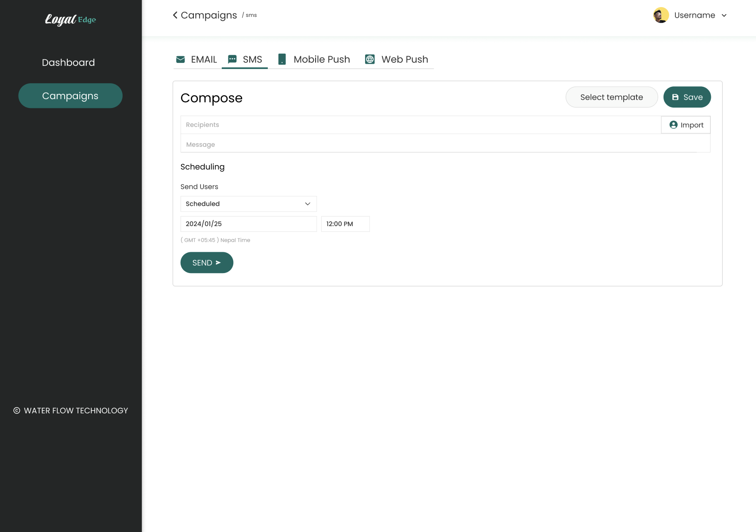Image resolution: width=756 pixels, height=532 pixels.
Task: Click the copyright icon in sidebar footer
Action: pyautogui.click(x=17, y=411)
